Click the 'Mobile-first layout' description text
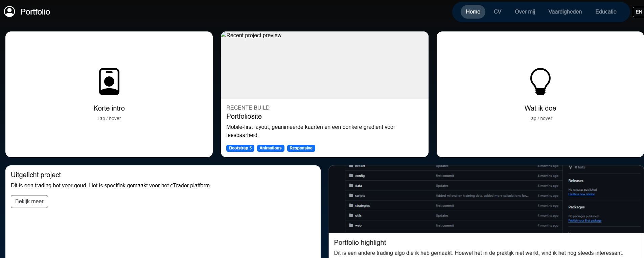644x258 pixels. pos(310,131)
